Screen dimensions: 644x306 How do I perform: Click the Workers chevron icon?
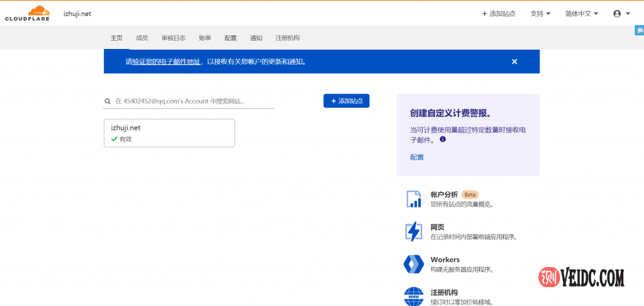point(414,264)
